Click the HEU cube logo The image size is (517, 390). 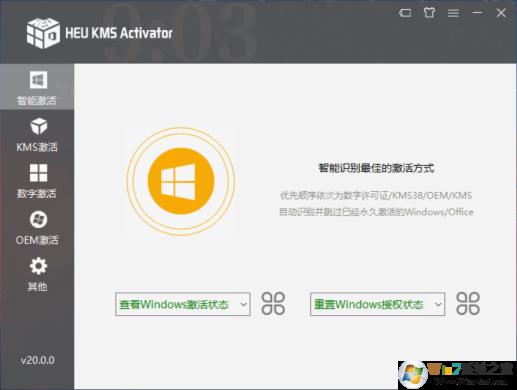[43, 33]
